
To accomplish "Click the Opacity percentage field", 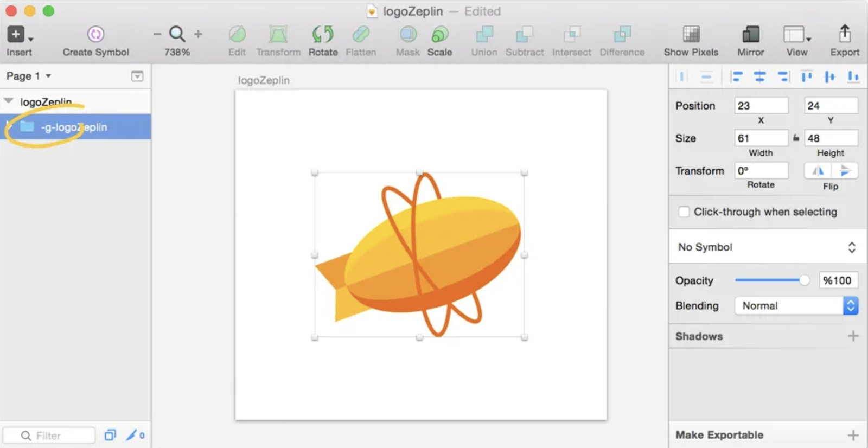I will pyautogui.click(x=838, y=280).
